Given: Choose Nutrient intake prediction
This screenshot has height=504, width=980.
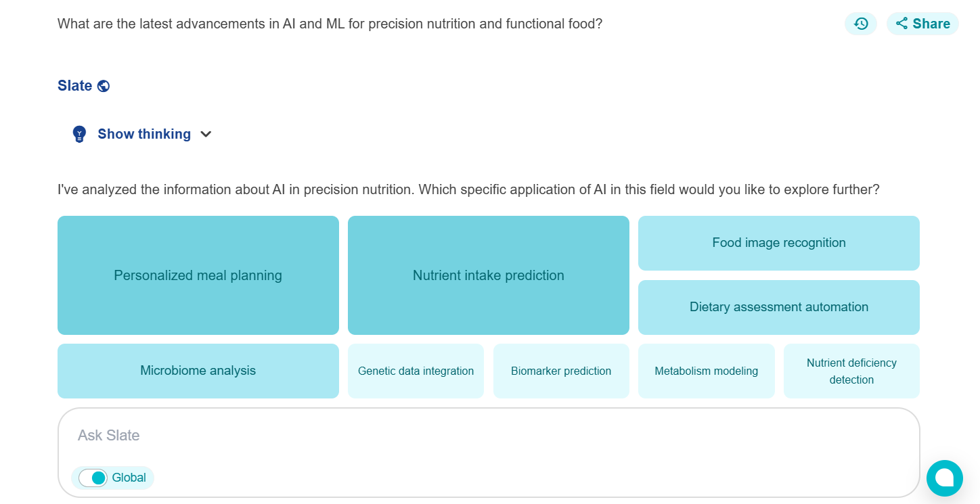Looking at the screenshot, I should tap(488, 275).
